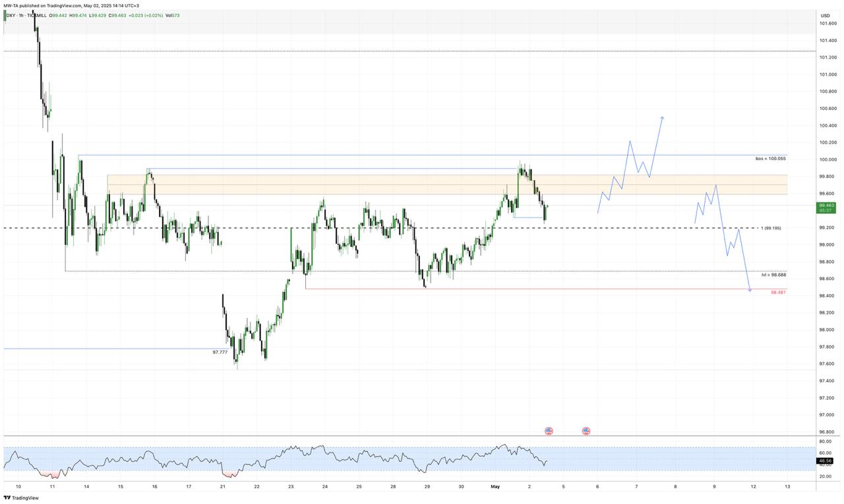Click date 21 on the time axis

tap(223, 486)
